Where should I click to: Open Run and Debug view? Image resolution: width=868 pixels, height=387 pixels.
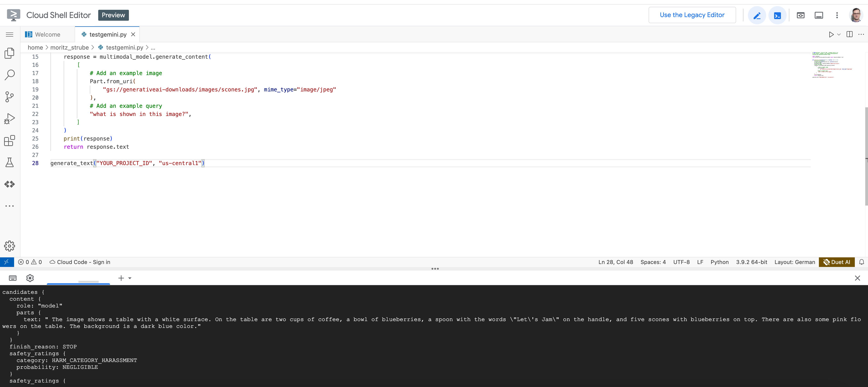coord(10,119)
